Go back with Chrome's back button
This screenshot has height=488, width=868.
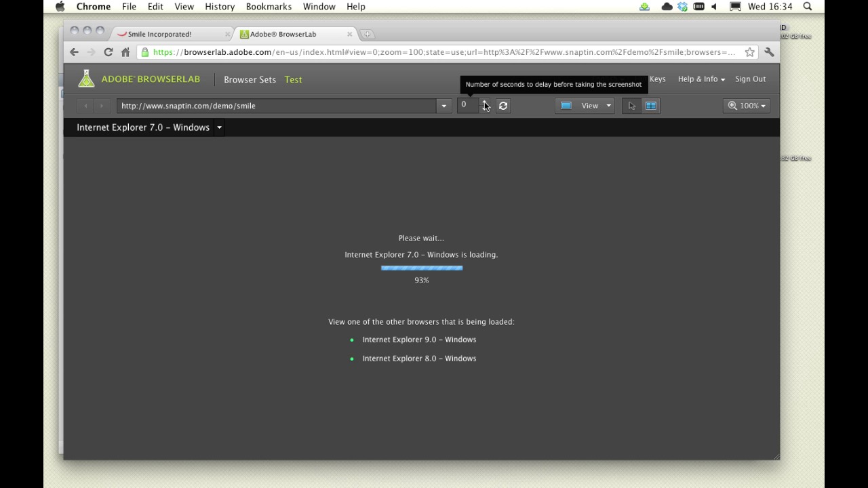[x=75, y=52]
